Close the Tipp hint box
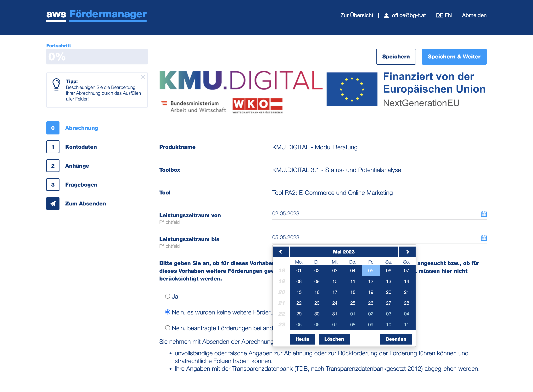This screenshot has width=533, height=392. click(143, 77)
